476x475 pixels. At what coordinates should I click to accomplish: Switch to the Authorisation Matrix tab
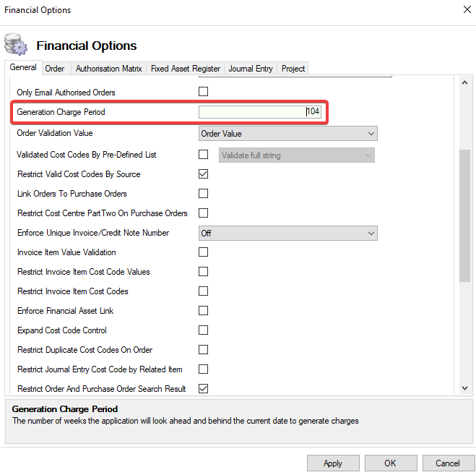point(108,69)
